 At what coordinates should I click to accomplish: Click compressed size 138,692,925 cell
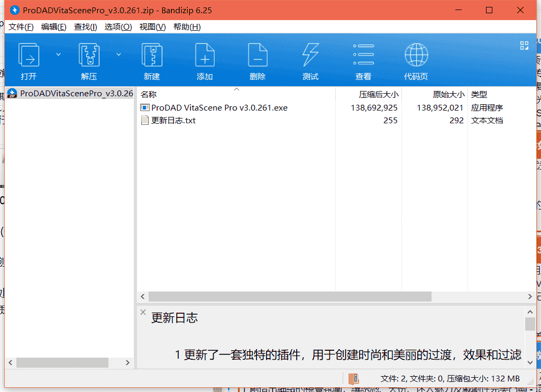[374, 108]
